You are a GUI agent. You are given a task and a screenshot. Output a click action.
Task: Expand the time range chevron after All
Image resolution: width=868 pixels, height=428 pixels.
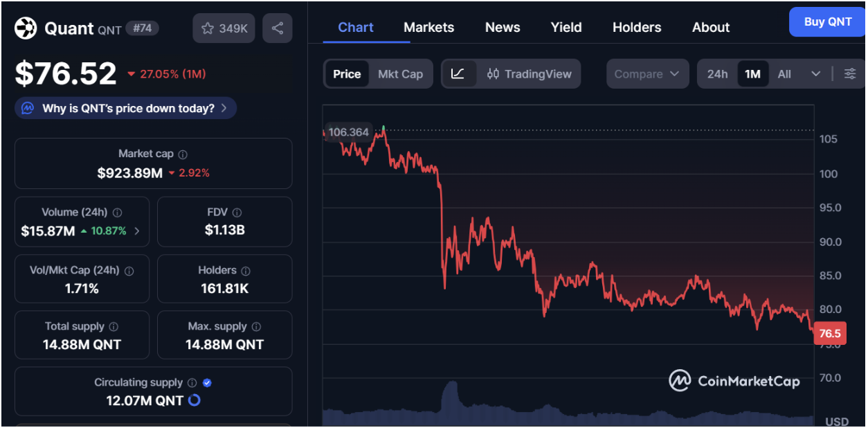click(x=815, y=74)
